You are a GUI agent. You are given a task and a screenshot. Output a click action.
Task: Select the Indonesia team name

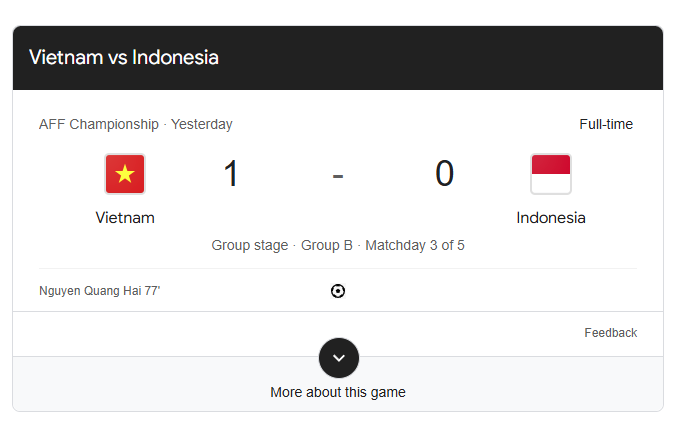point(551,217)
